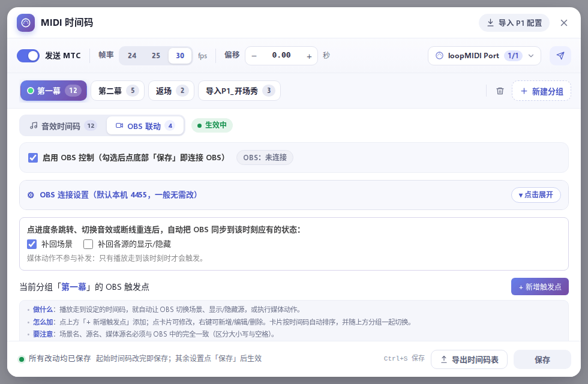The image size is (588, 384).
Task: Click the 偏移 label
Action: coord(232,55)
